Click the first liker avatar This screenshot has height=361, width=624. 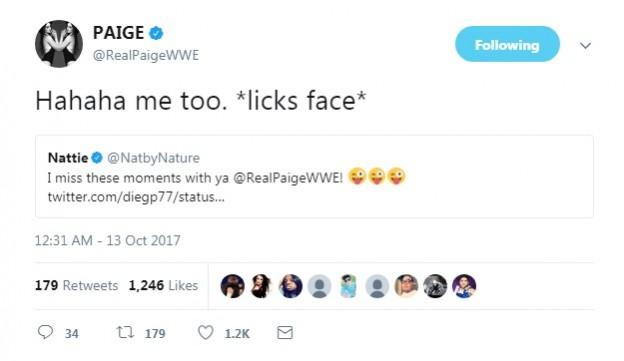(232, 286)
